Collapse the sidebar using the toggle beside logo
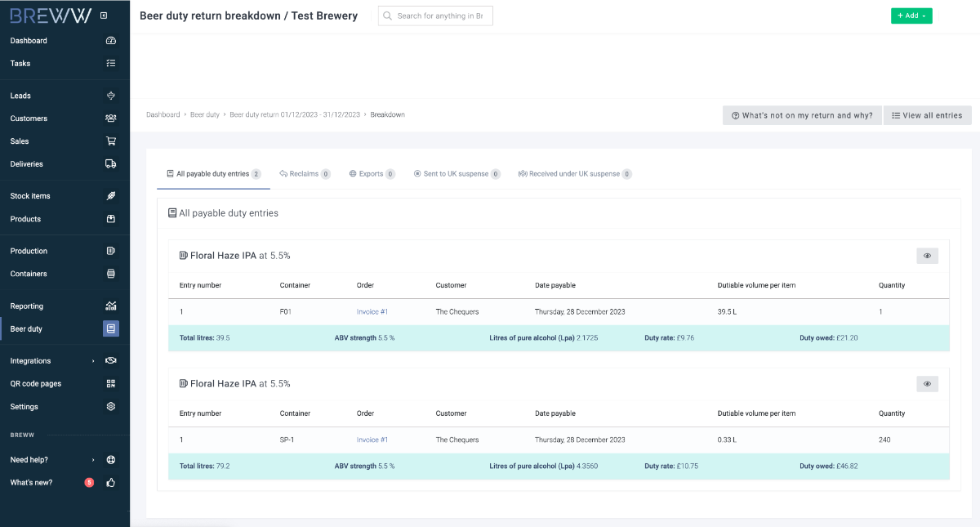Screen dimensions: 980x527 pos(104,16)
